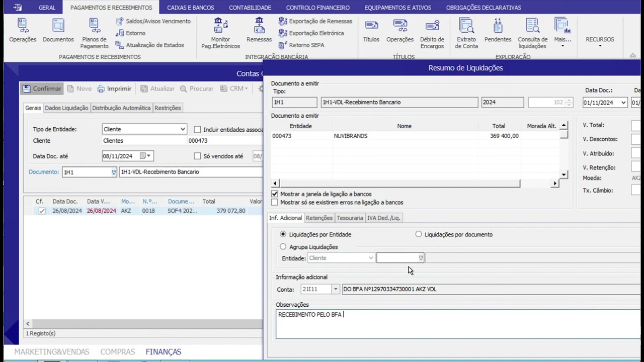The width and height of the screenshot is (644, 362).
Task: Open the Retenções tab
Action: point(319,218)
